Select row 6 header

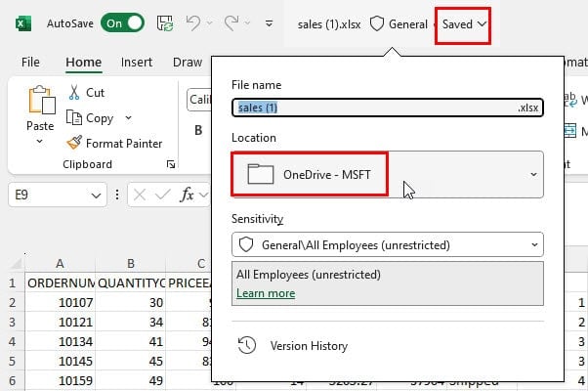click(13, 380)
